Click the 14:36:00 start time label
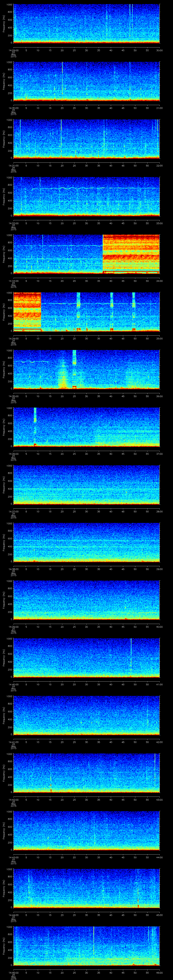This screenshot has width=173, height=980. 13,454
